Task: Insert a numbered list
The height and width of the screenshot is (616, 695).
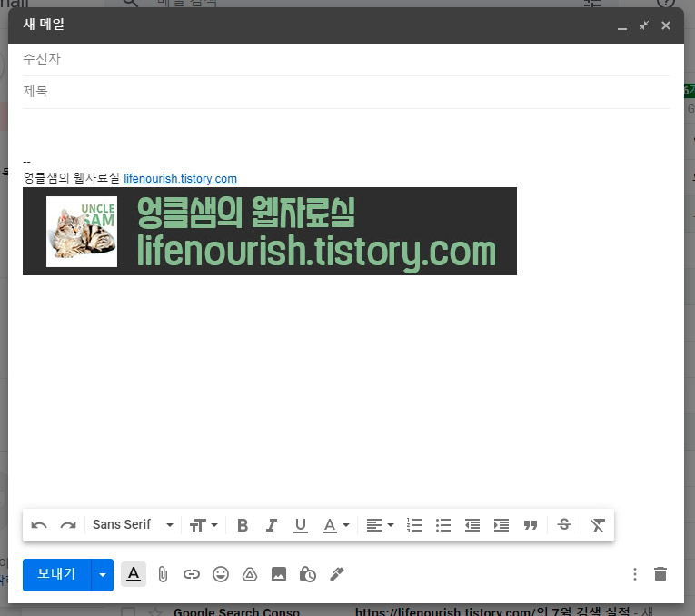Action: point(414,525)
